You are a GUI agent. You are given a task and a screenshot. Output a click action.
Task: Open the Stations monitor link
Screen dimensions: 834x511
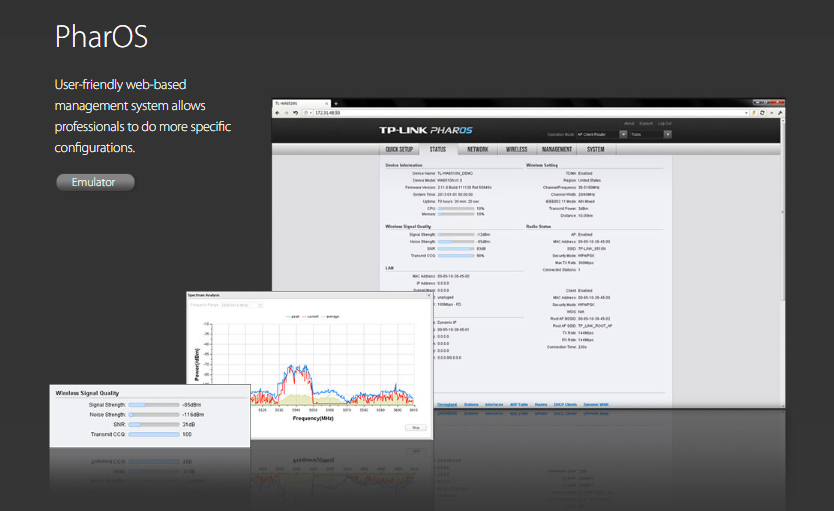click(471, 405)
